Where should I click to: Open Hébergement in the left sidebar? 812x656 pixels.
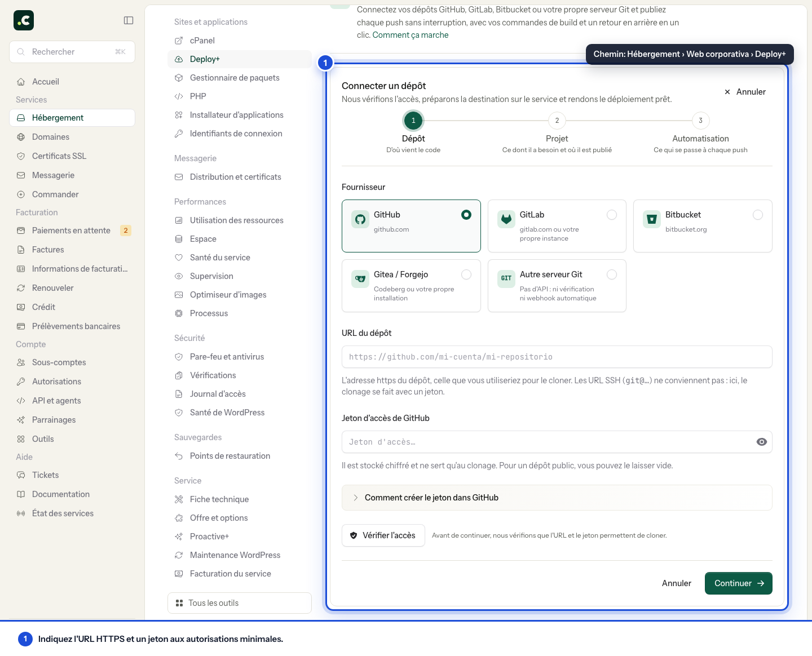[72, 118]
